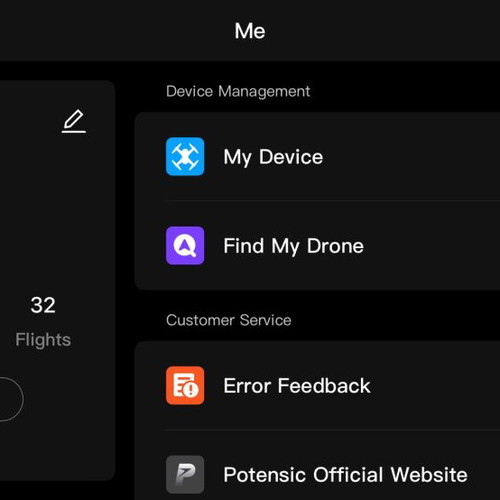
Task: Click the partially visible rounded pill button
Action: pos(11,399)
